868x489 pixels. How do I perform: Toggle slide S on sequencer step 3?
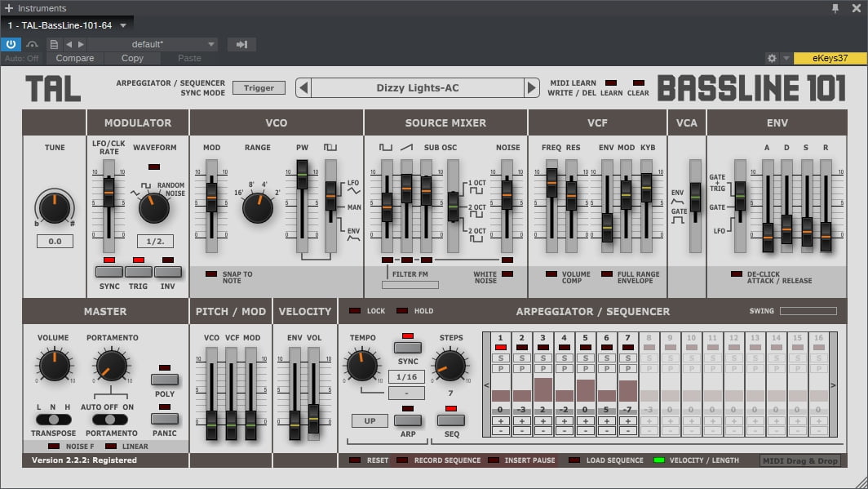[x=542, y=358]
